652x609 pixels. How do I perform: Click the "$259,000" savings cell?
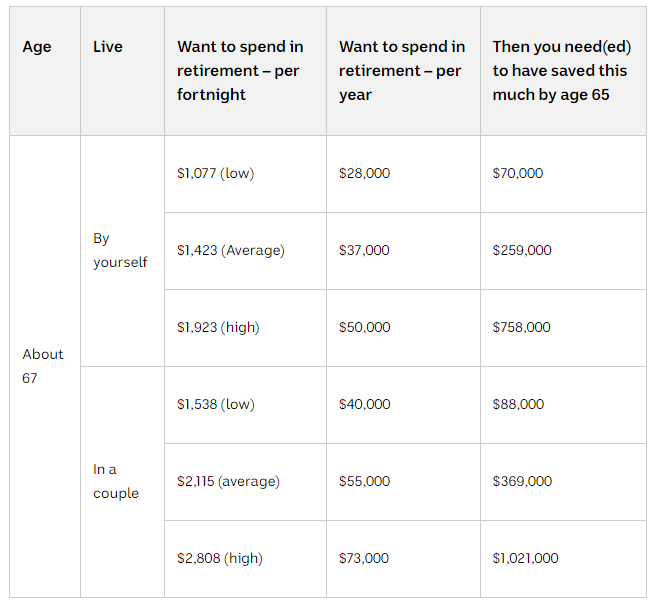coord(522,250)
